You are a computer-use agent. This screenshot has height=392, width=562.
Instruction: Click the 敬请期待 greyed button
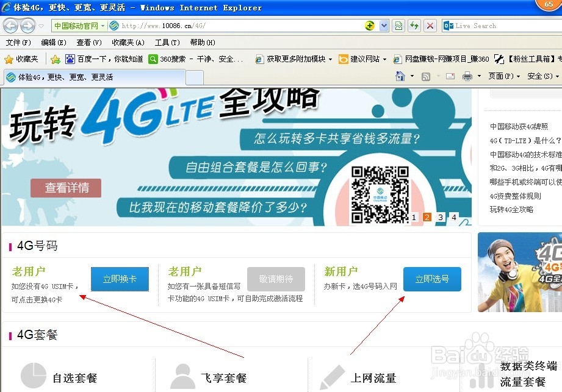tap(276, 279)
